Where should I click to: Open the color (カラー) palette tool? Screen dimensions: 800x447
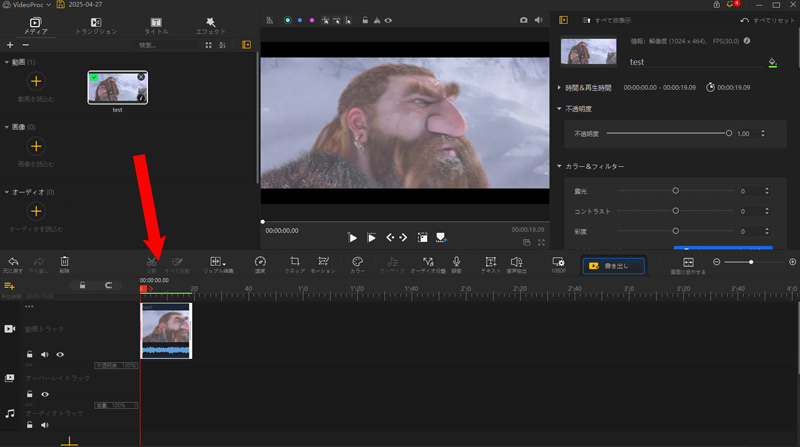coord(358,261)
